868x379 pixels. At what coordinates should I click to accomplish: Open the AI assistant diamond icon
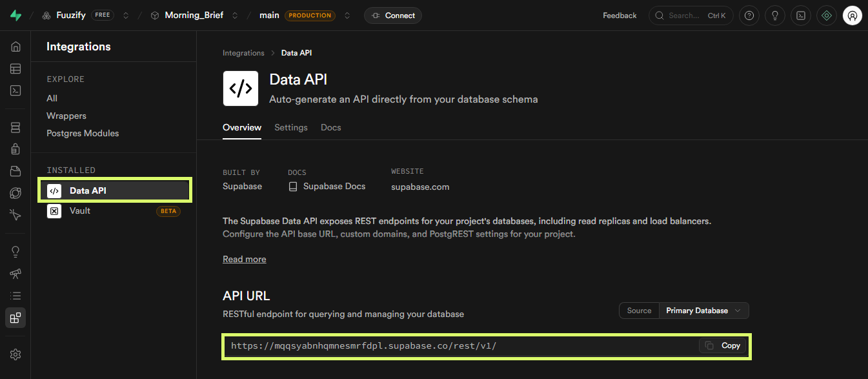(x=827, y=15)
